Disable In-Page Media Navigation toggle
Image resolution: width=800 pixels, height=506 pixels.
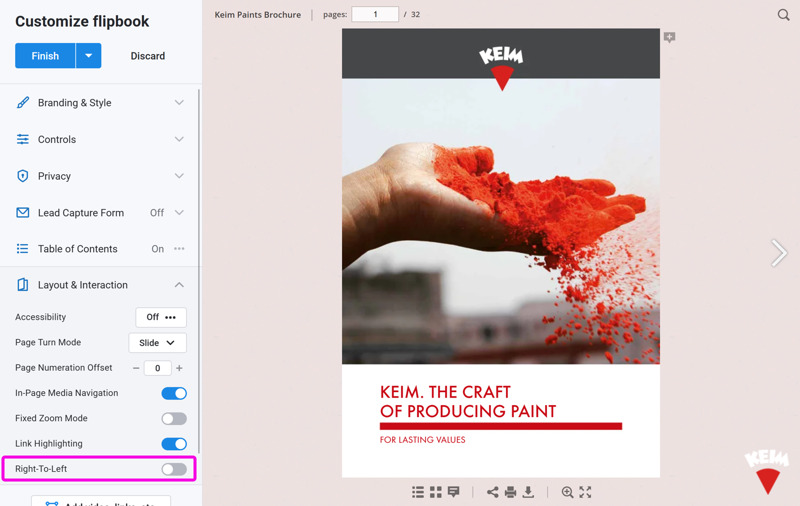[174, 393]
